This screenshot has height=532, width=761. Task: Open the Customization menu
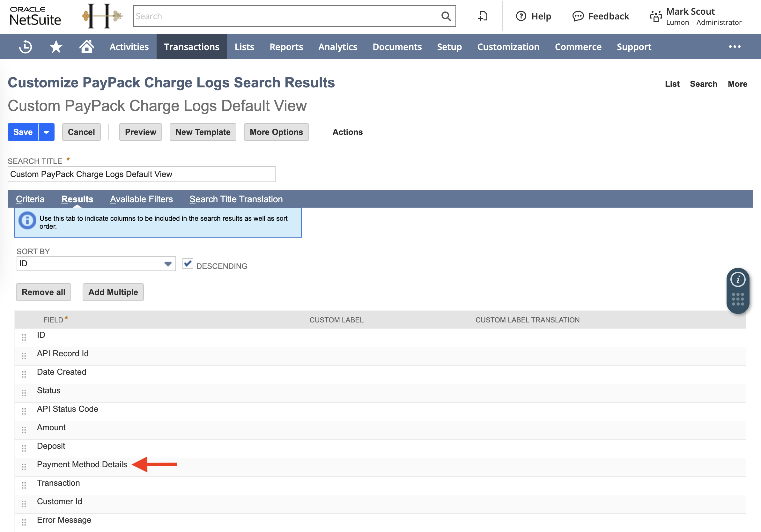pyautogui.click(x=508, y=47)
